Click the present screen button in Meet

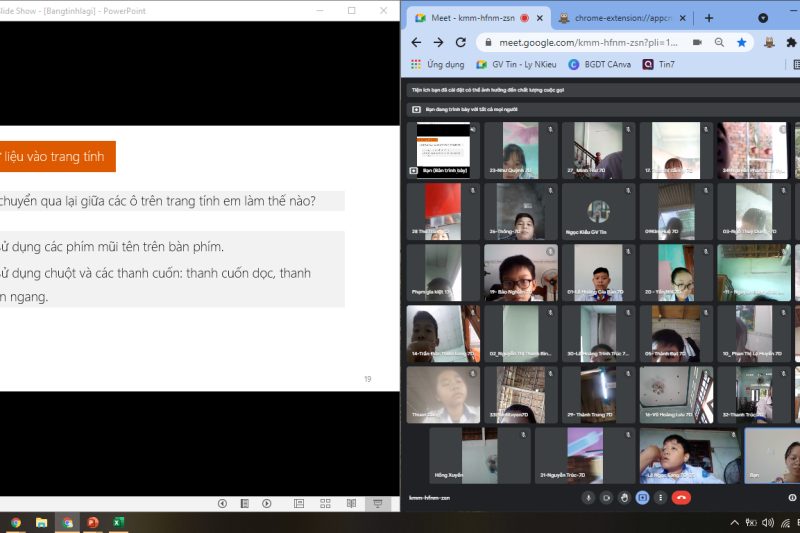pyautogui.click(x=642, y=497)
